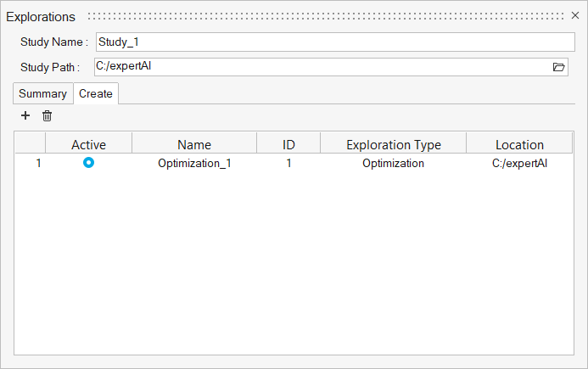Open the Study Path folder browser

558,67
